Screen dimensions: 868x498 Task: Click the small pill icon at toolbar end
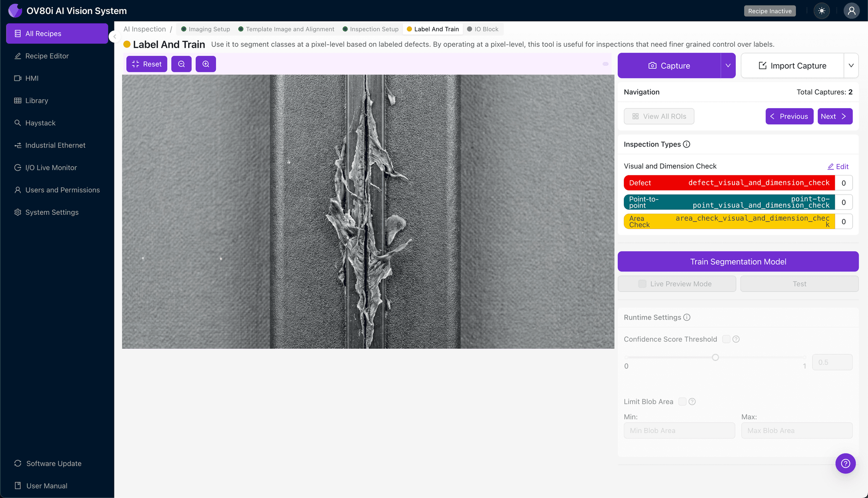(x=606, y=64)
